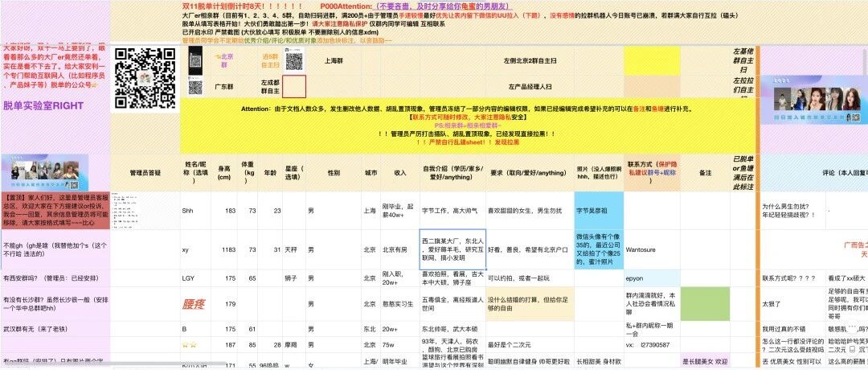The image size is (868, 370).
Task: Click the height value 187
Action: click(224, 345)
